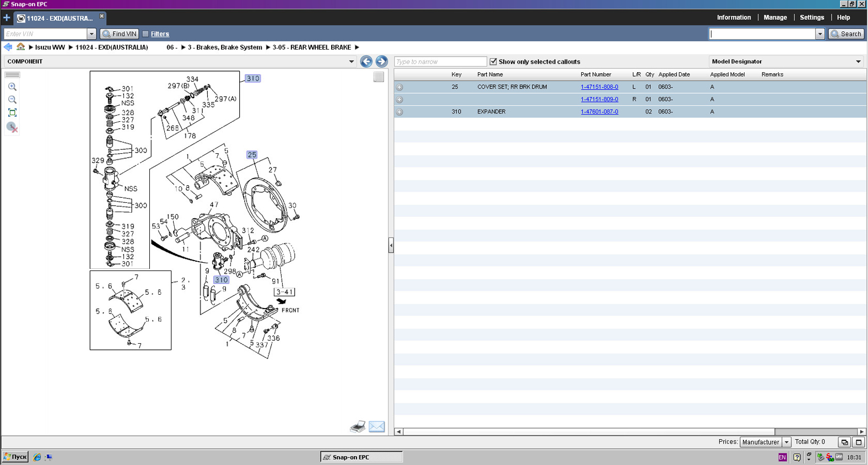
Task: Click the Find VIN button
Action: point(120,34)
